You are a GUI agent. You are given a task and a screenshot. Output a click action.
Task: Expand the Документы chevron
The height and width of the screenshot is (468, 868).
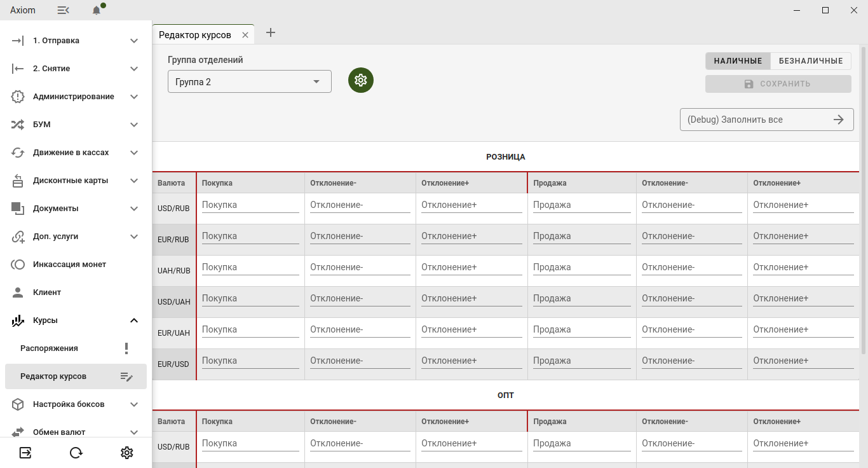134,209
